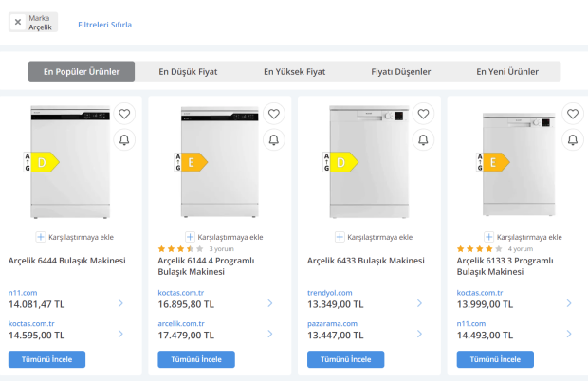Viewport: 588px width, 381px height.
Task: Favorite the Arçelik 6444 with heart icon
Action: [124, 114]
